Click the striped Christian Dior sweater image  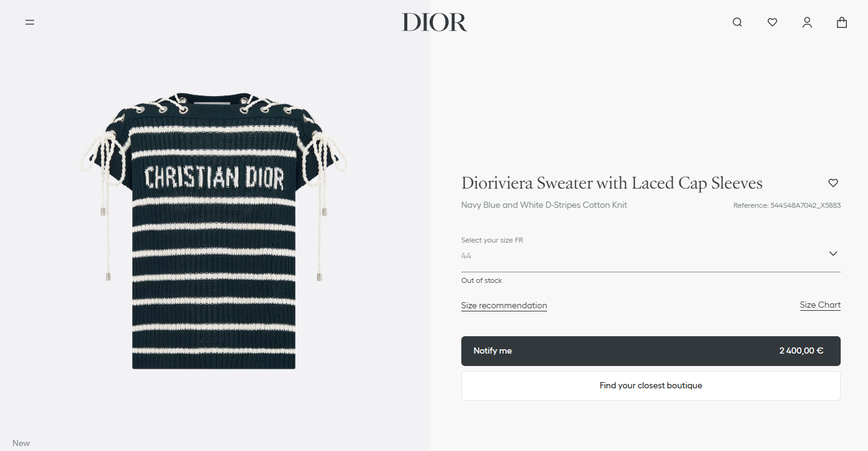point(214,230)
